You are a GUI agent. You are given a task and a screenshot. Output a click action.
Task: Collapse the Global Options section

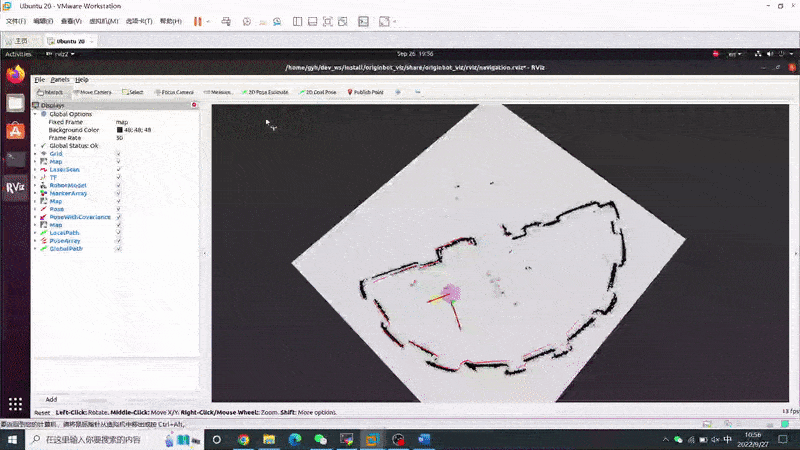coord(35,114)
